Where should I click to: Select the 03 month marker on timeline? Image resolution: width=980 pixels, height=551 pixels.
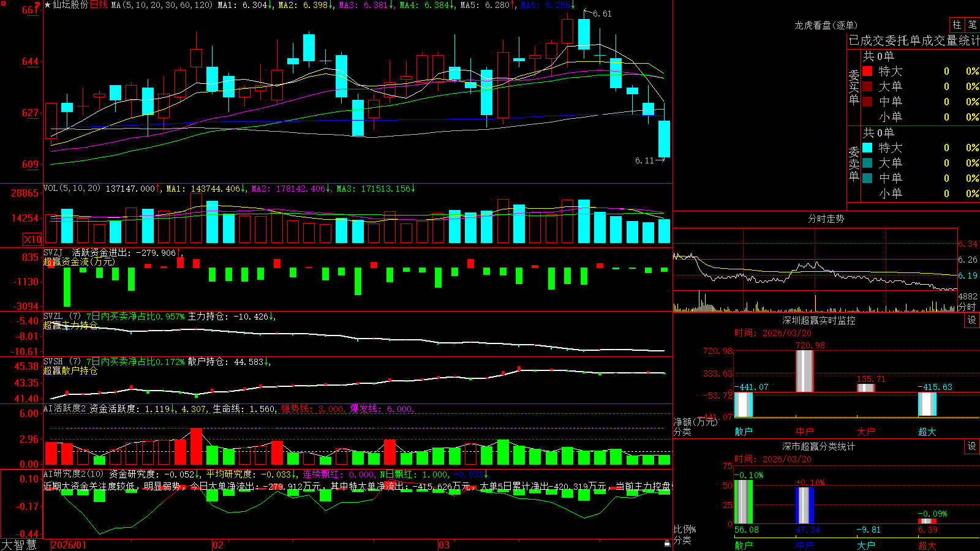coord(443,545)
